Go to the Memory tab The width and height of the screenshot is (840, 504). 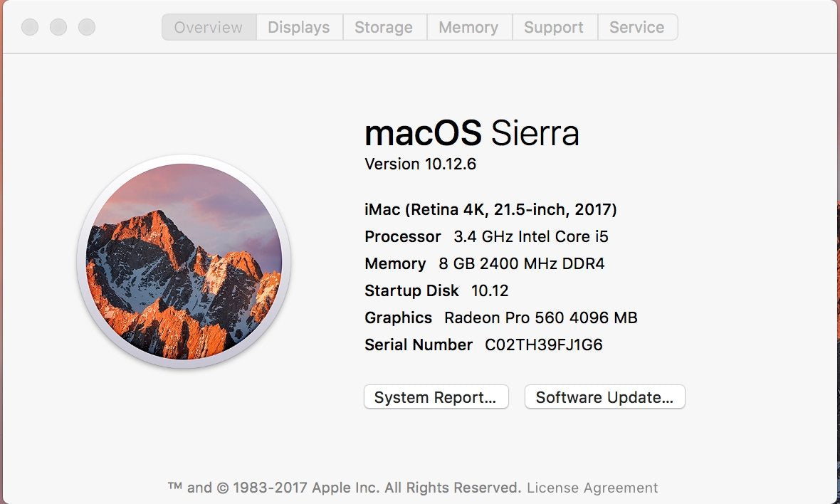(468, 28)
